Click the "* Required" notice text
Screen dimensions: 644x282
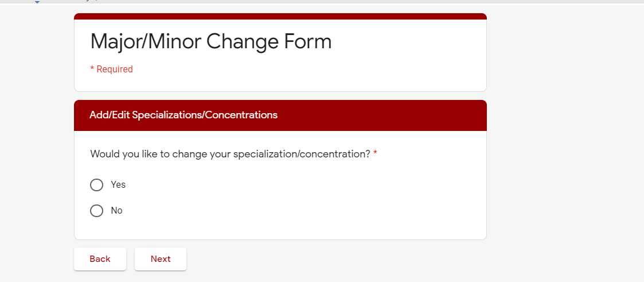[111, 69]
